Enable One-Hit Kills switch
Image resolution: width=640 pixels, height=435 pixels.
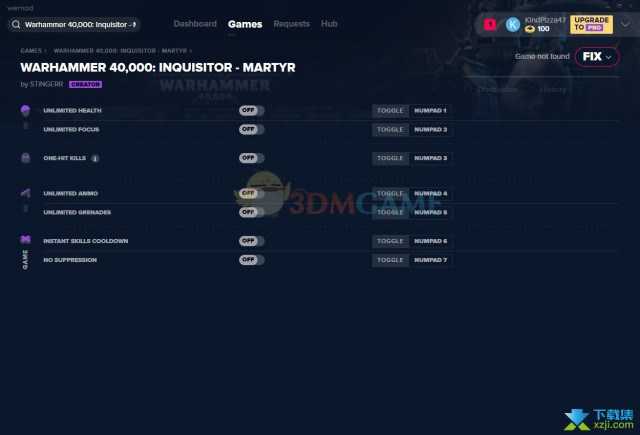pos(252,158)
